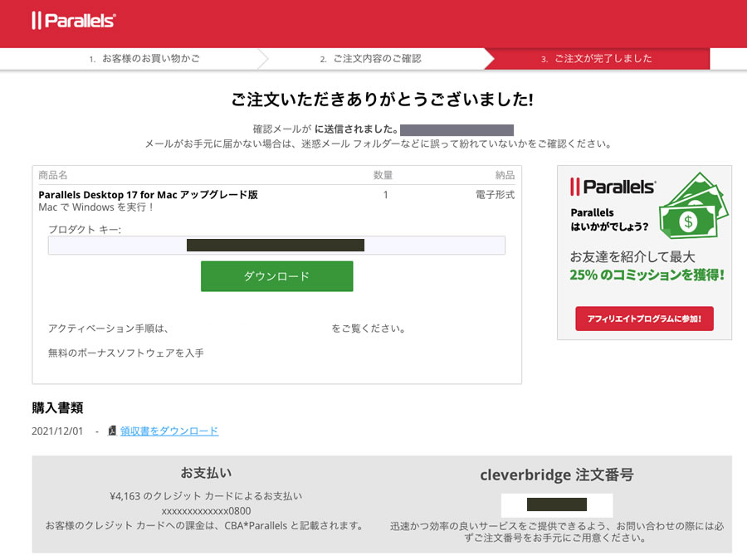Click the cleverbridge order number box
The height and width of the screenshot is (560, 747).
(557, 504)
